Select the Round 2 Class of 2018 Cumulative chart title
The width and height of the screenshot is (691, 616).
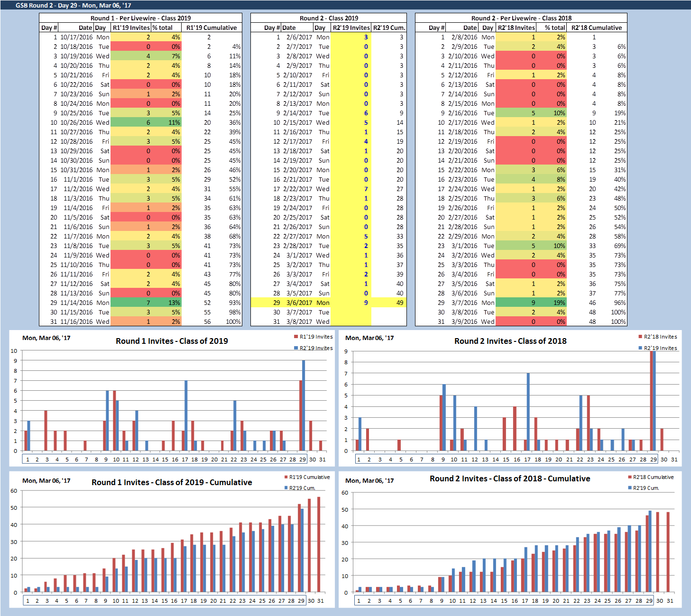tap(510, 478)
